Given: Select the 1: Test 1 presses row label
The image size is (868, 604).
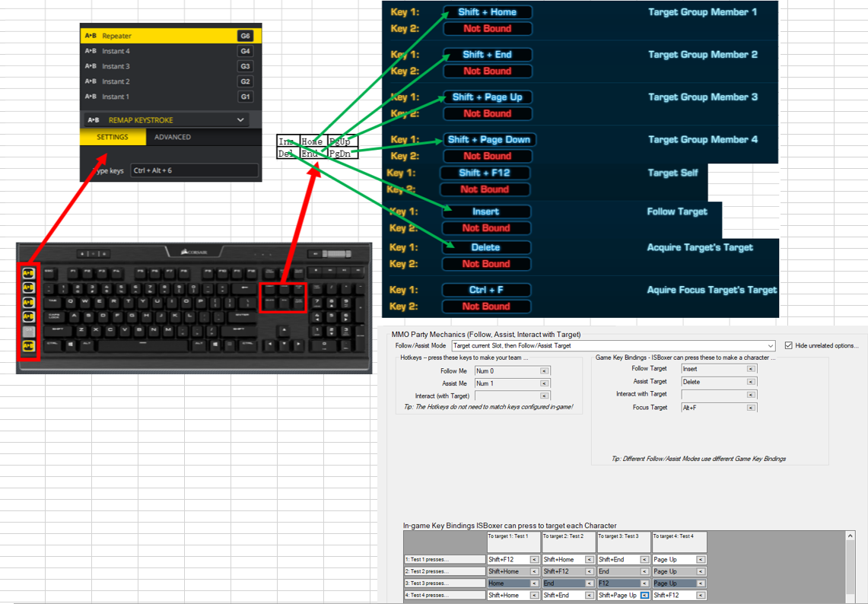Looking at the screenshot, I should tap(445, 560).
